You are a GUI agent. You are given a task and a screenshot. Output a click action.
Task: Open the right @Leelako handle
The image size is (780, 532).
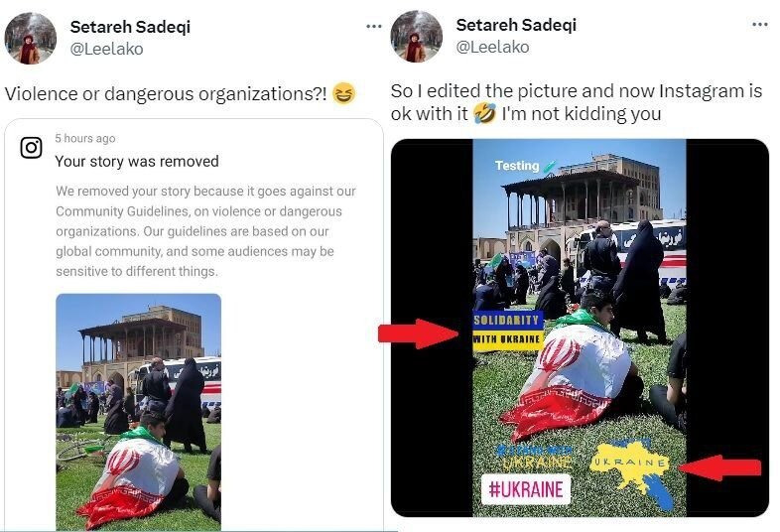(x=492, y=47)
